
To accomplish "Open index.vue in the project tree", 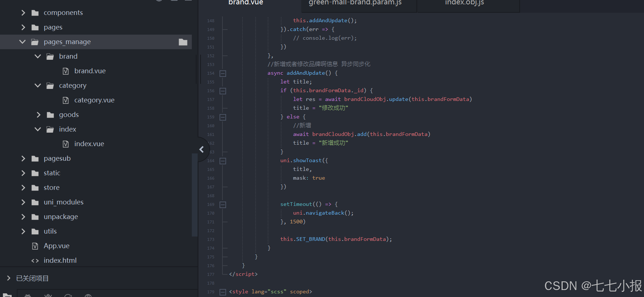I will (x=89, y=144).
